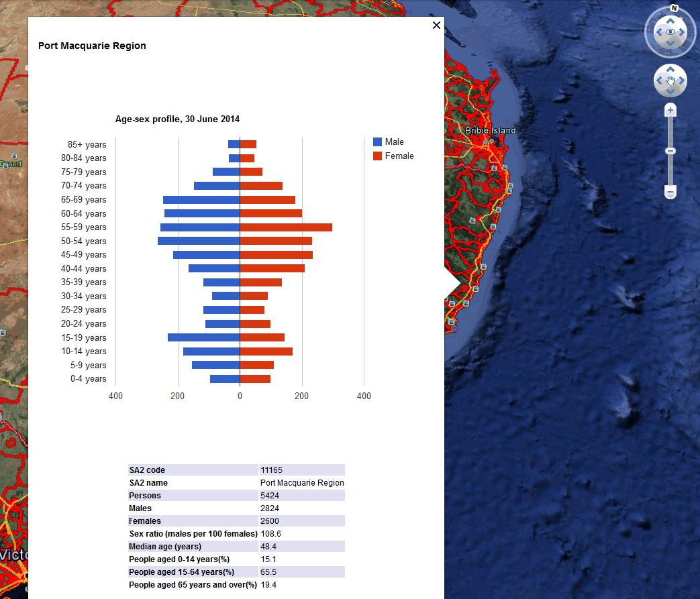
Task: Click the male 55-59 years bar
Action: (200, 227)
